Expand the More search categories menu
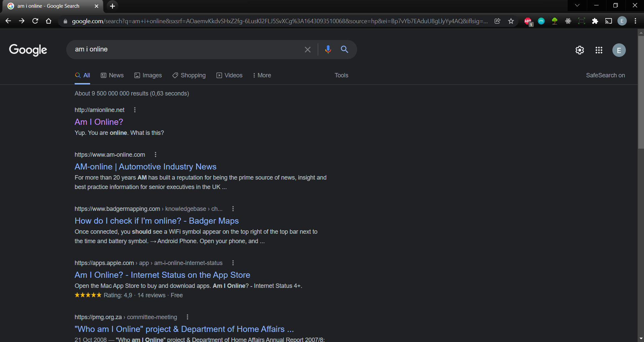644x342 pixels. pyautogui.click(x=262, y=75)
